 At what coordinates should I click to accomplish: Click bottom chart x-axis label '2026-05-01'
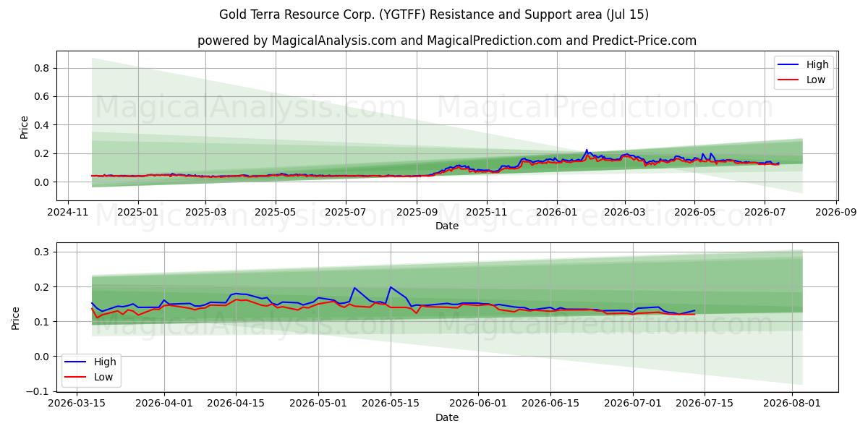click(318, 404)
